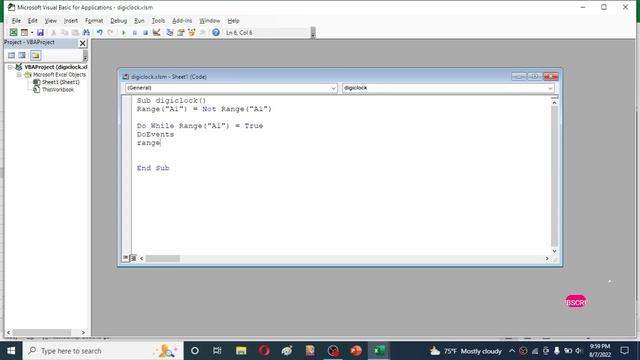This screenshot has width=640, height=360.
Task: Click the Find binoculars icon
Action: pos(86,33)
